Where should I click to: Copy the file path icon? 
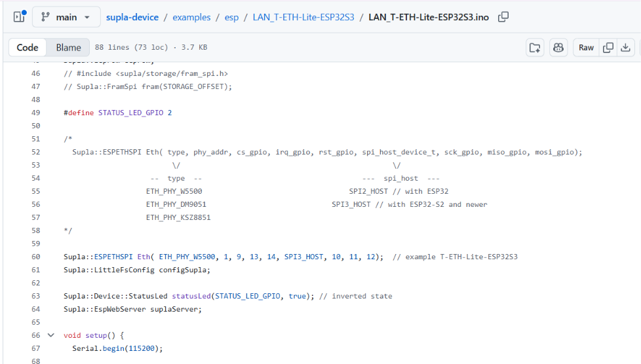tap(503, 17)
